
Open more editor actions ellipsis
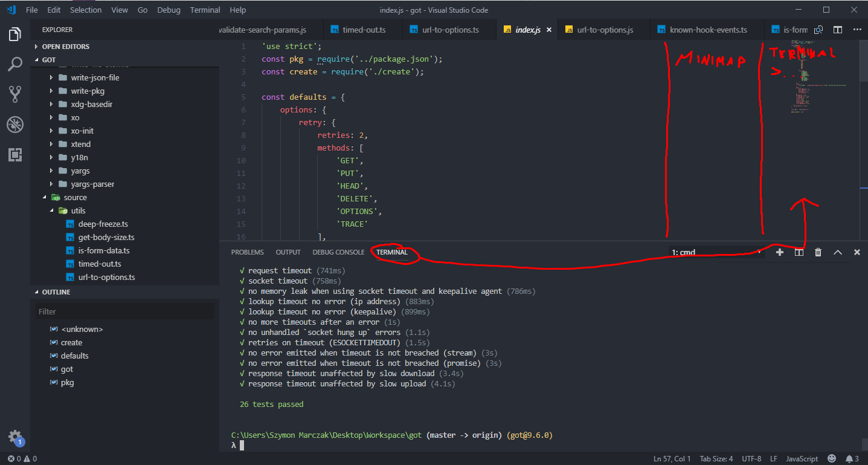click(857, 30)
